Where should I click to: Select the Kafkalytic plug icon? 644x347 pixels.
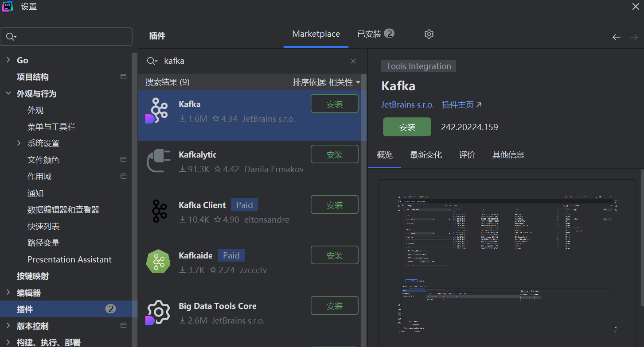[x=158, y=161]
